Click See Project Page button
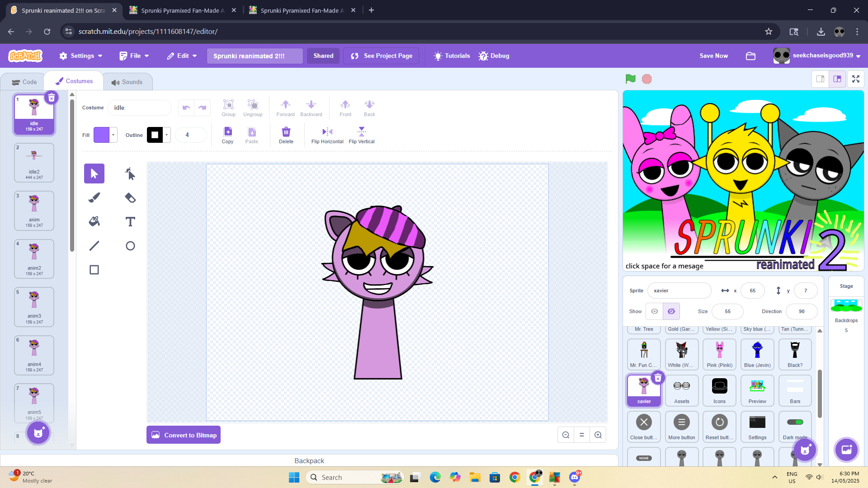Screen dimensions: 868x488 click(381, 56)
